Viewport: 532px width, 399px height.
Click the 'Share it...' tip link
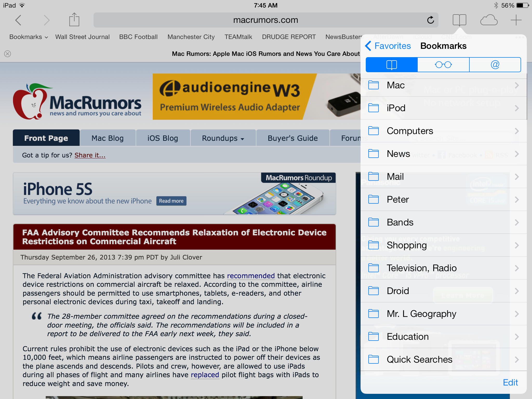click(x=90, y=155)
